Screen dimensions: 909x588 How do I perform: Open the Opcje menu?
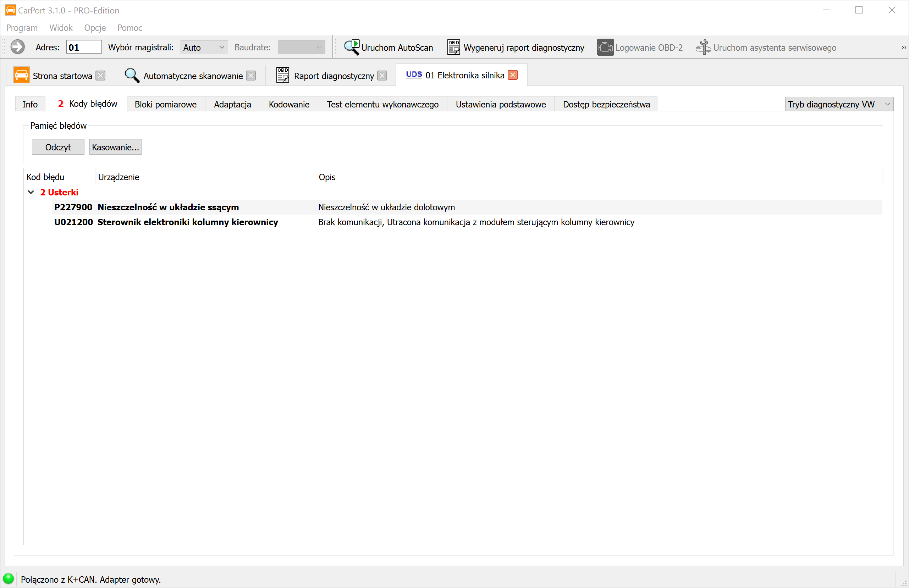click(95, 28)
